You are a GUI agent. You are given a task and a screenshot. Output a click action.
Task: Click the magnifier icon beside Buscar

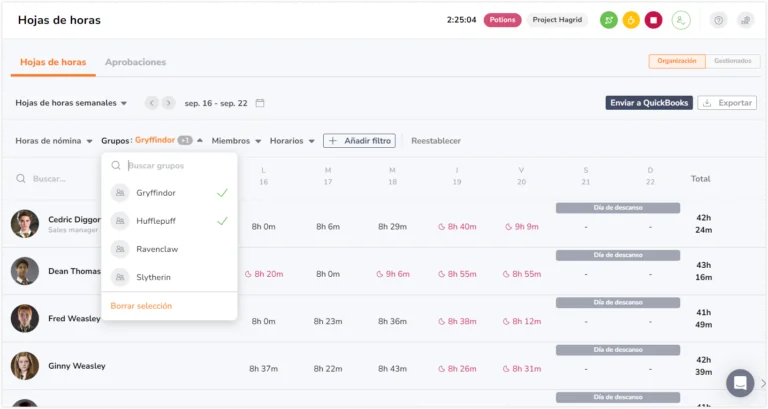coord(21,179)
